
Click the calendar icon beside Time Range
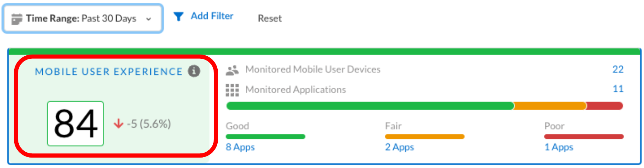pos(17,19)
